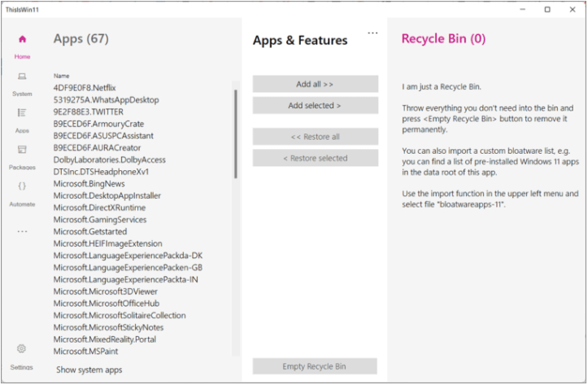Select 4DF9E0F8.Netflix in the apps list
Screen dimensions: 588x385
(85, 88)
